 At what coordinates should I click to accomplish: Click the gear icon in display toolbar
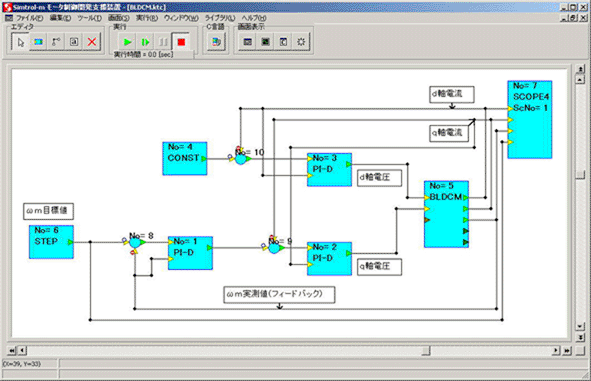pyautogui.click(x=301, y=42)
